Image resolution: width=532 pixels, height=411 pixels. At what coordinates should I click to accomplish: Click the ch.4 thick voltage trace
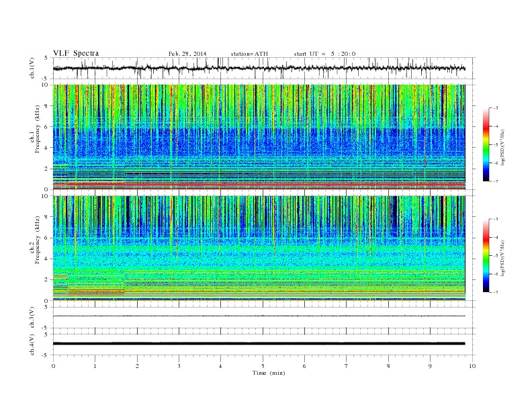259,344
